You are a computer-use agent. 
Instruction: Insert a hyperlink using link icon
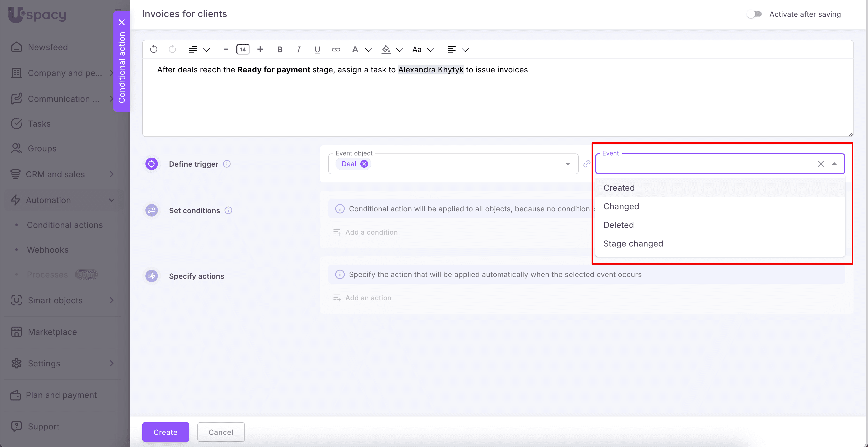pyautogui.click(x=336, y=50)
